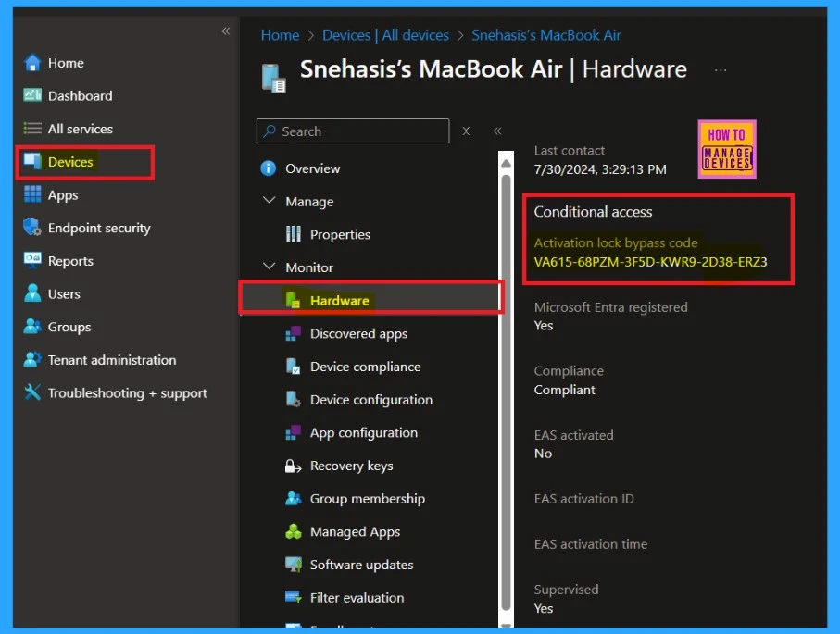
Task: Click the EAS activated value No
Action: 543,454
